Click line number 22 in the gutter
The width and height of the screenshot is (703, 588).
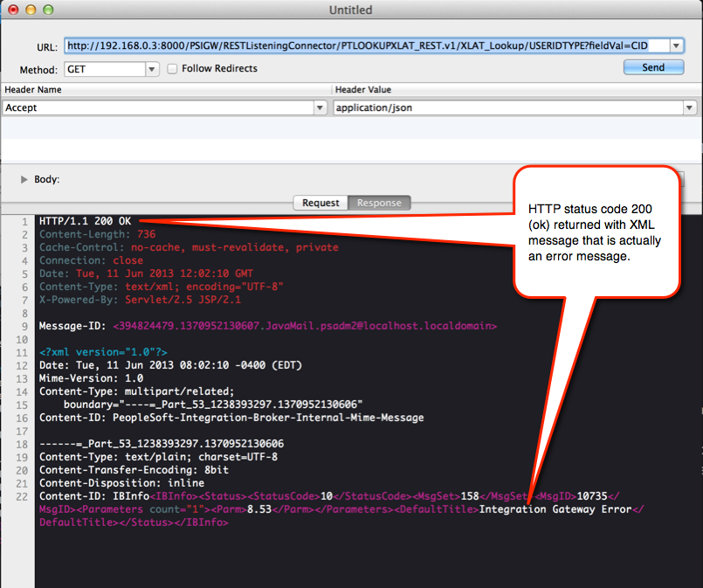22,496
